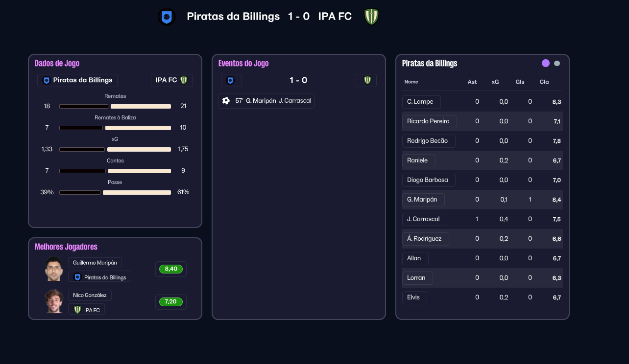Click the Piratas da Billings crest in header
The height and width of the screenshot is (364, 629).
point(167,17)
